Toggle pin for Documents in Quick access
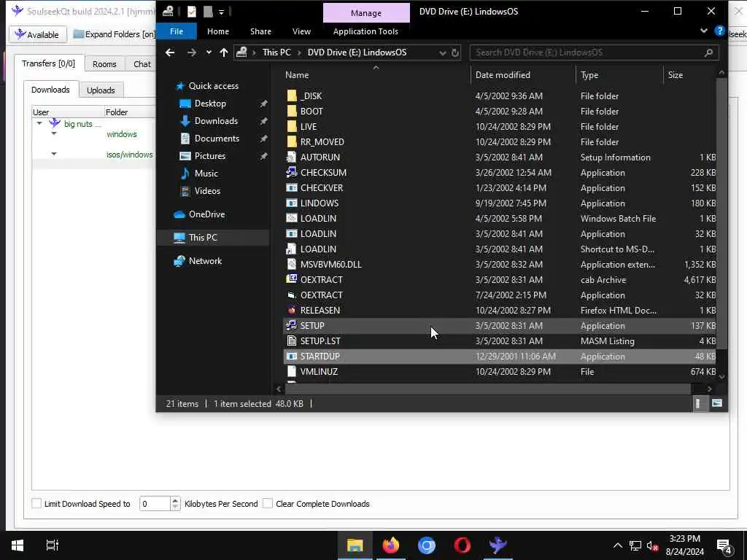This screenshot has height=560, width=747. (263, 139)
